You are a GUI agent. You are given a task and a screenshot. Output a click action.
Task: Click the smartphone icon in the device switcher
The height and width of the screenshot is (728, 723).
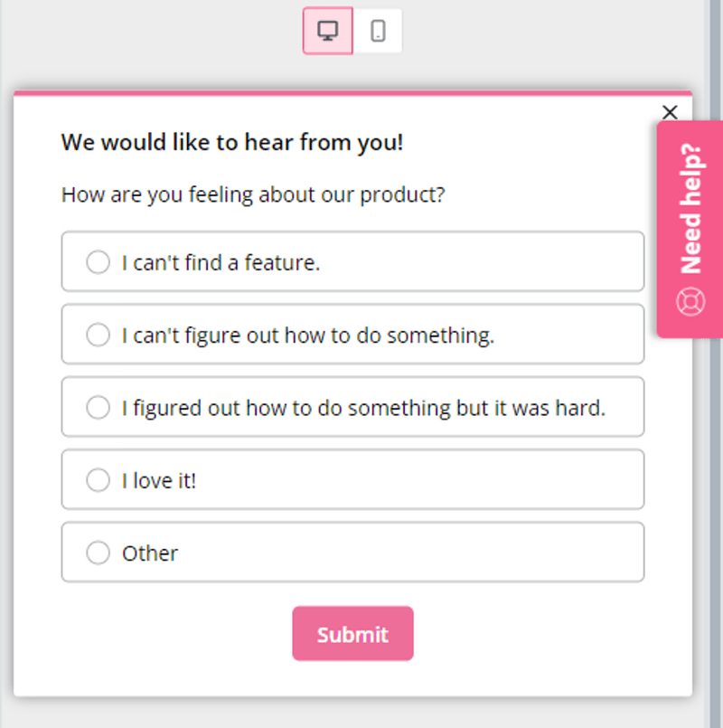coord(377,30)
